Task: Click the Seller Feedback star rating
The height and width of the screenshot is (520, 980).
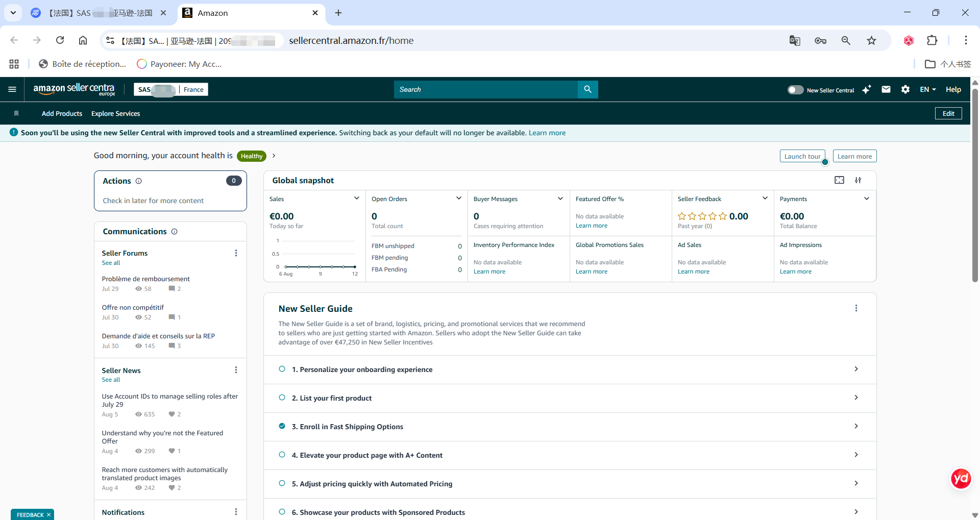Action: pos(702,216)
